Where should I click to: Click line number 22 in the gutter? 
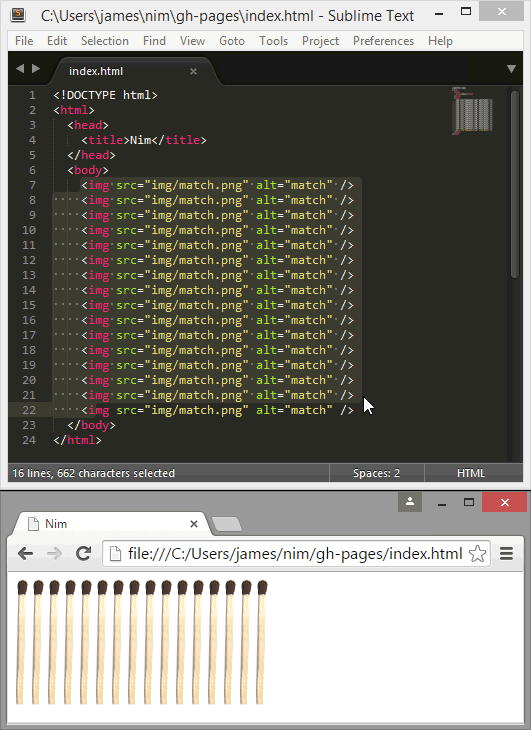(29, 410)
